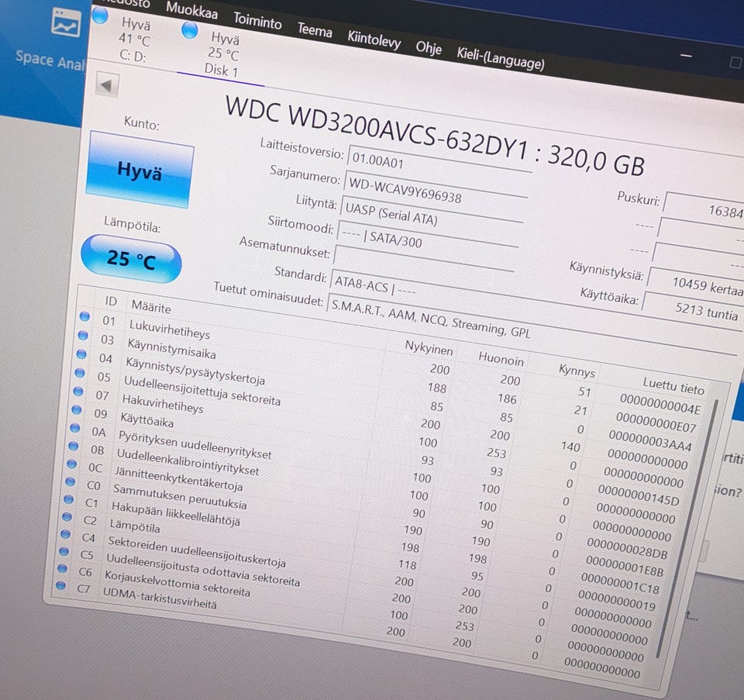This screenshot has height=700, width=744.
Task: Open the Muokkaa menu
Action: point(191,10)
